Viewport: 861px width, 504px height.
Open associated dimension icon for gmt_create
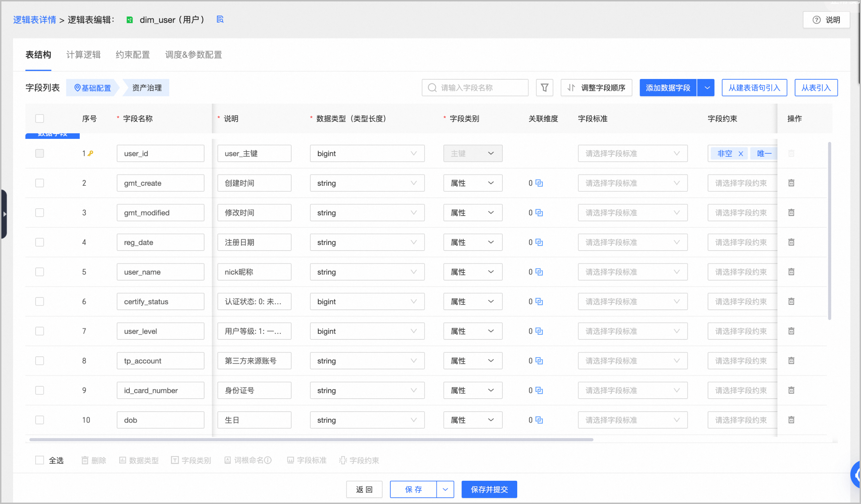[x=539, y=183]
